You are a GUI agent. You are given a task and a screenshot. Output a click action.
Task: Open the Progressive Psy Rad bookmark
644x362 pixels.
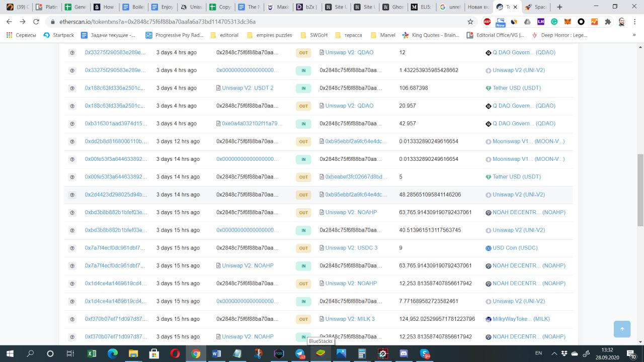pos(174,35)
